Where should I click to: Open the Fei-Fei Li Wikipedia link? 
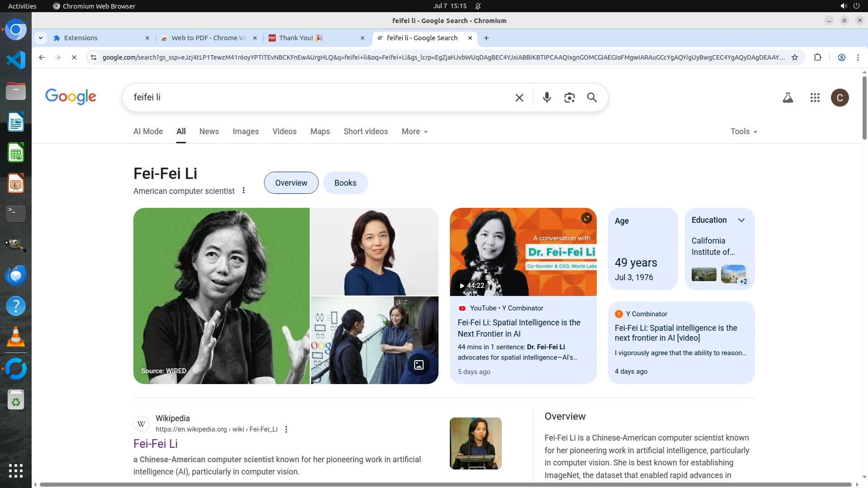click(155, 444)
